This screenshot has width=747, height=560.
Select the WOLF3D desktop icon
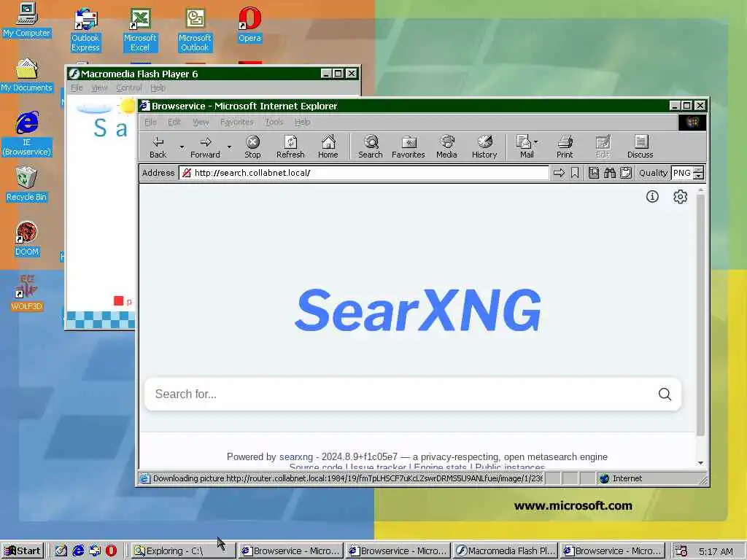click(x=27, y=293)
